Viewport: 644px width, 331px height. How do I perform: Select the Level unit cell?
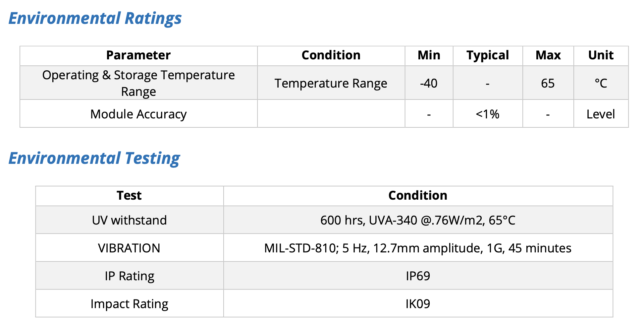click(x=601, y=114)
